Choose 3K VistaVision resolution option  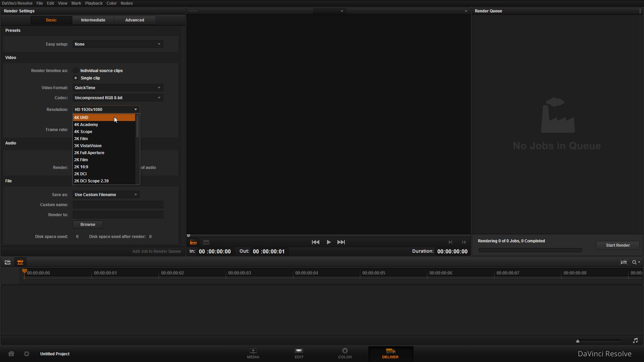click(104, 146)
